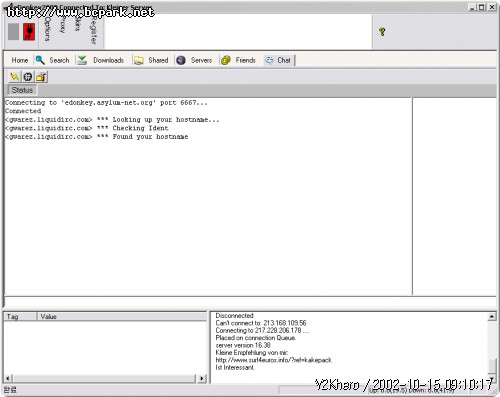
Task: Click the 'Connecting to edonkey.asylum-net.org' line
Action: coord(106,103)
